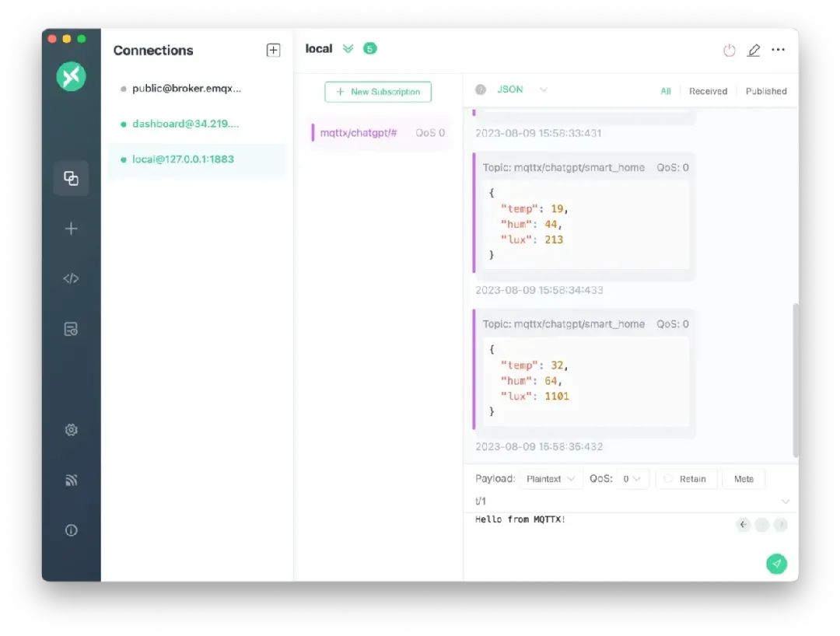The image size is (840, 636).
Task: Click the New Subscription button
Action: (x=378, y=92)
